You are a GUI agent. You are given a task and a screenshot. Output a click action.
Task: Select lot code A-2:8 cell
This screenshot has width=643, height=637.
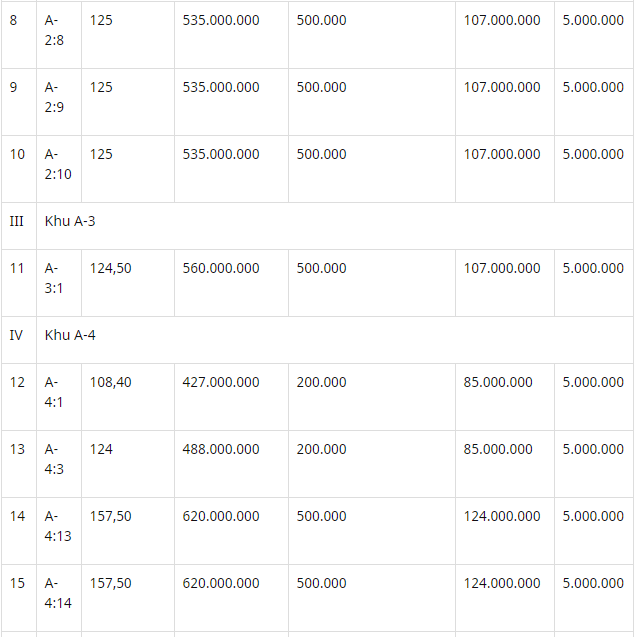pos(59,35)
